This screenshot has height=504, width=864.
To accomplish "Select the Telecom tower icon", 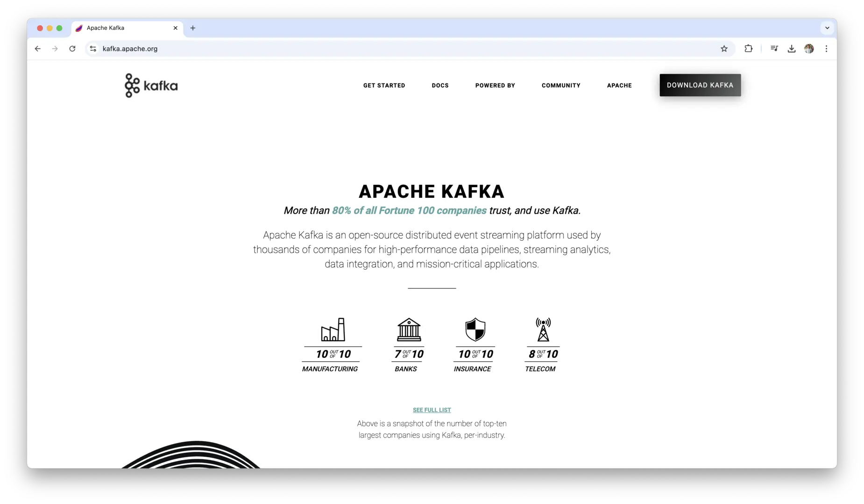I will (542, 331).
